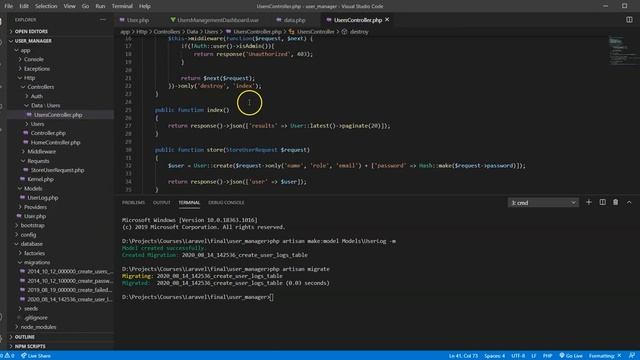Open the Run menu

coord(100,6)
